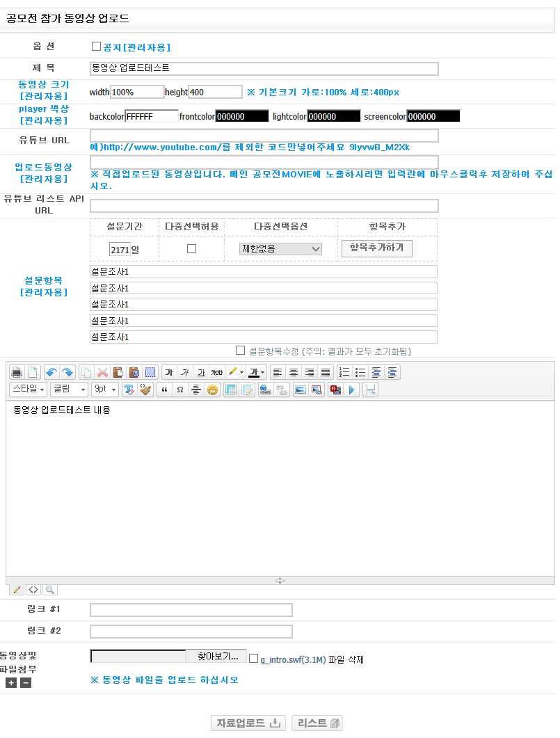Screen dimensions: 560x738
Task: Click the 제목 title input field
Action: click(264, 68)
